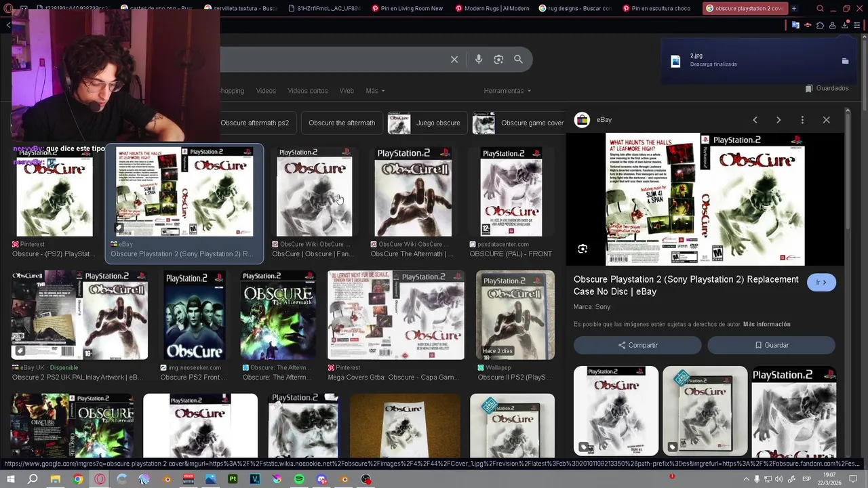Viewport: 868px width, 488px height.
Task: Open the profile account icon in toolbar
Action: click(x=832, y=26)
